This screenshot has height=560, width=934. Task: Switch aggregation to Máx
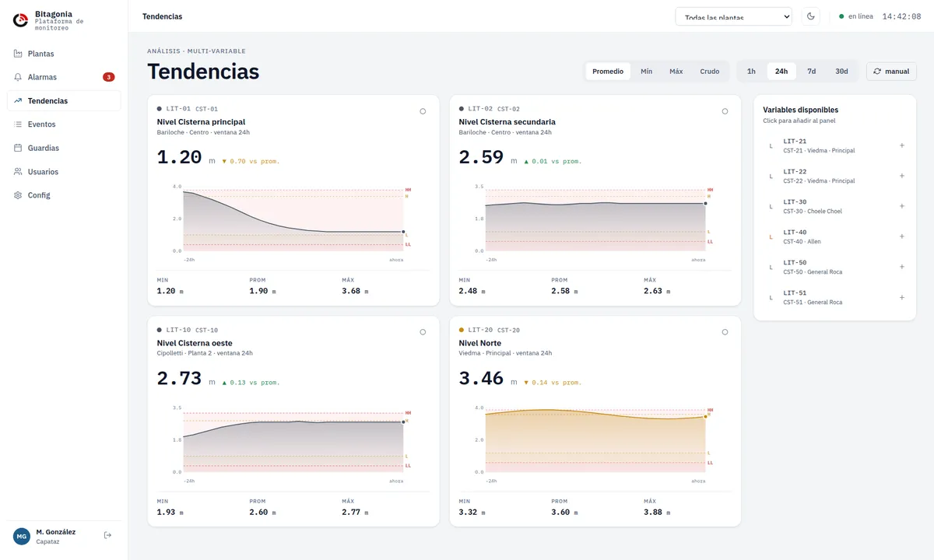coord(676,72)
